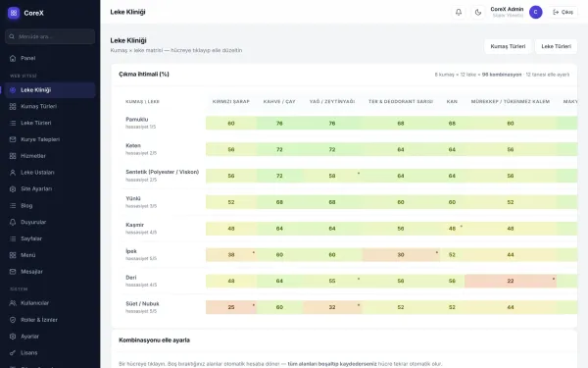
Task: Click the Leke Ustaları person icon
Action: 13,173
